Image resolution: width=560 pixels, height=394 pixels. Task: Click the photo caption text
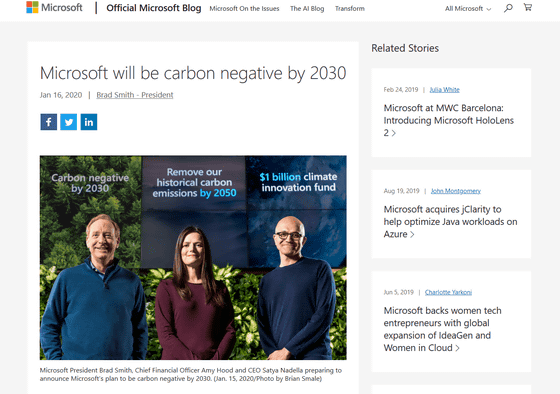coord(191,374)
